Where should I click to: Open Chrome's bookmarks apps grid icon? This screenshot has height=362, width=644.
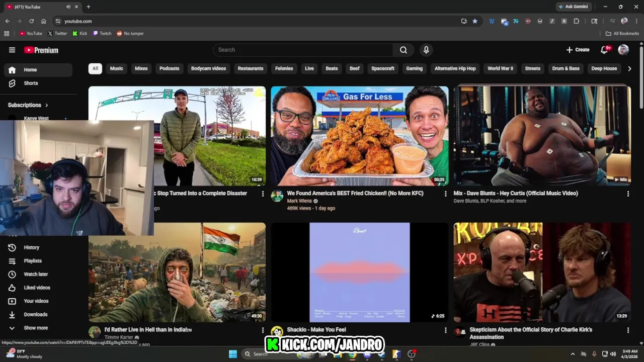(x=7, y=34)
